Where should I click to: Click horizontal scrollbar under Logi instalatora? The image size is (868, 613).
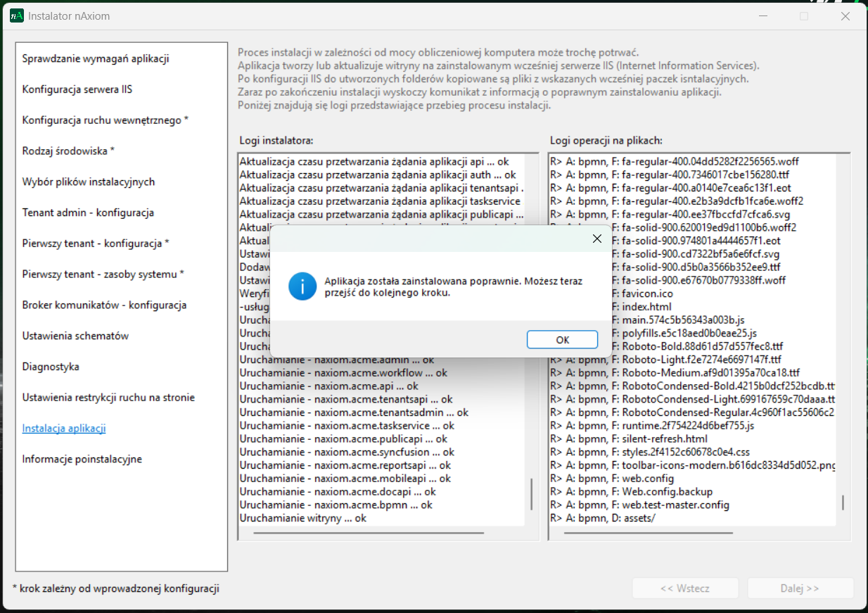pyautogui.click(x=369, y=533)
